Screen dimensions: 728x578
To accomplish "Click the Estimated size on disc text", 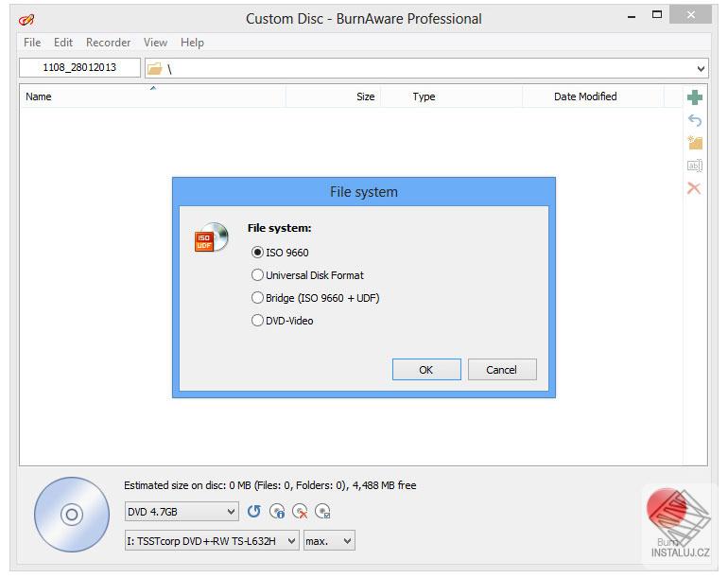I will [x=269, y=485].
